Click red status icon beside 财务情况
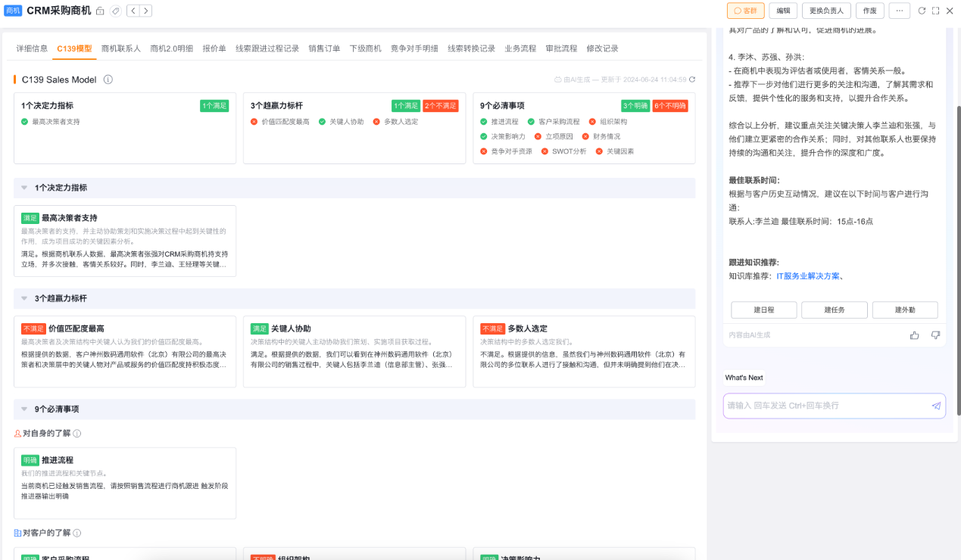The width and height of the screenshot is (961, 560). (x=586, y=136)
